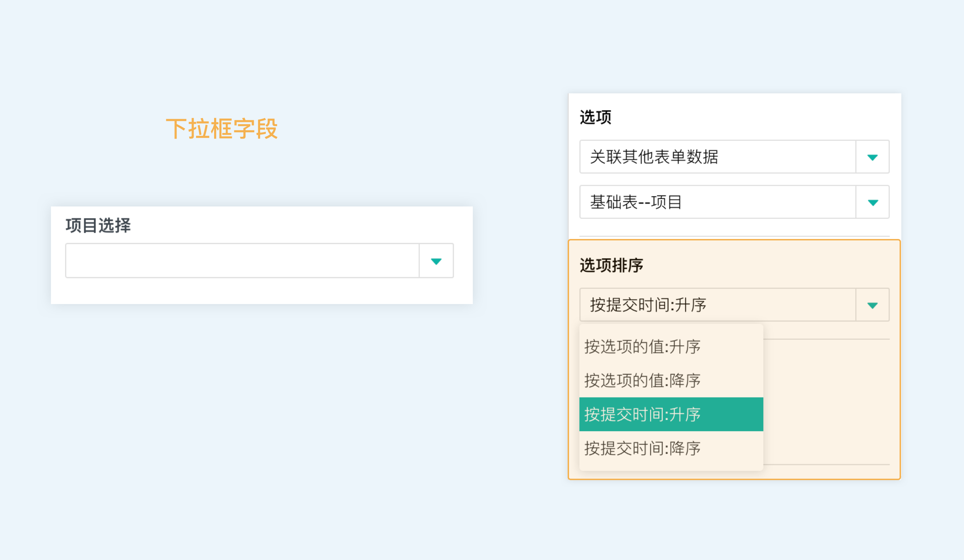This screenshot has height=560, width=964.
Task: Click inside the empty 项目选择 input box
Action: click(x=242, y=261)
